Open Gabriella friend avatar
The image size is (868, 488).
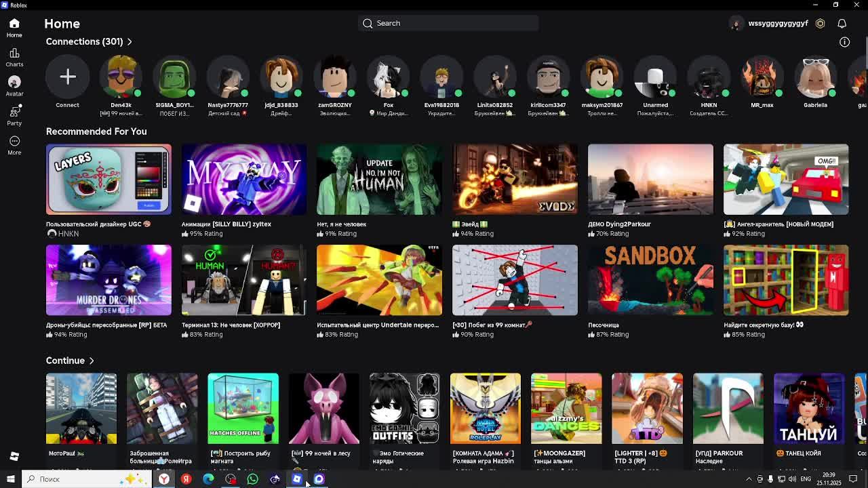tap(815, 77)
